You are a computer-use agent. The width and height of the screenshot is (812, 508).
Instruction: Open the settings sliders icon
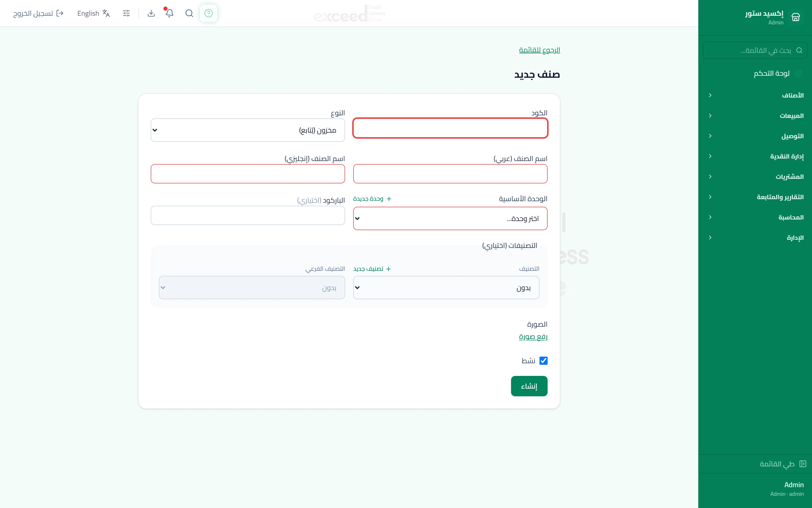pyautogui.click(x=127, y=13)
